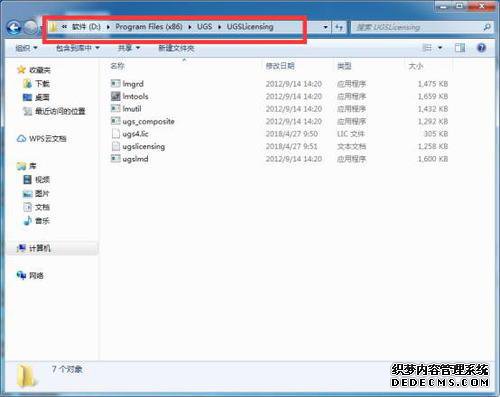Open 视频 library
This screenshot has height=397, width=500.
click(42, 180)
